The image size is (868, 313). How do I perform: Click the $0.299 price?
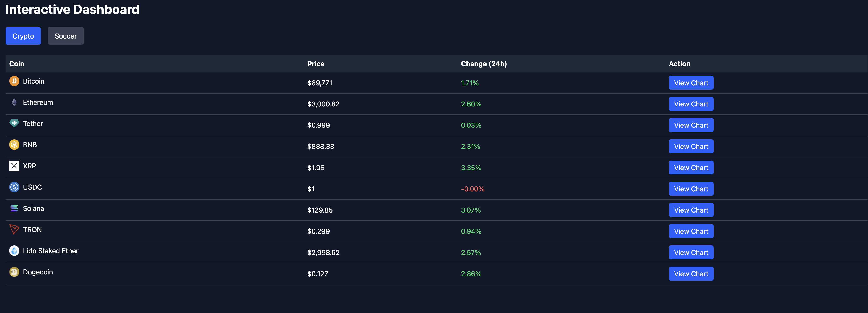click(318, 232)
